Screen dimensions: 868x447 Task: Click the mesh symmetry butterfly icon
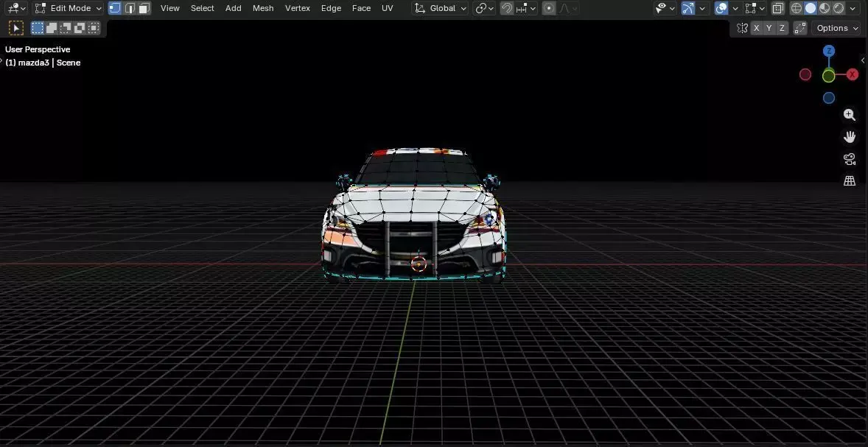(x=742, y=28)
